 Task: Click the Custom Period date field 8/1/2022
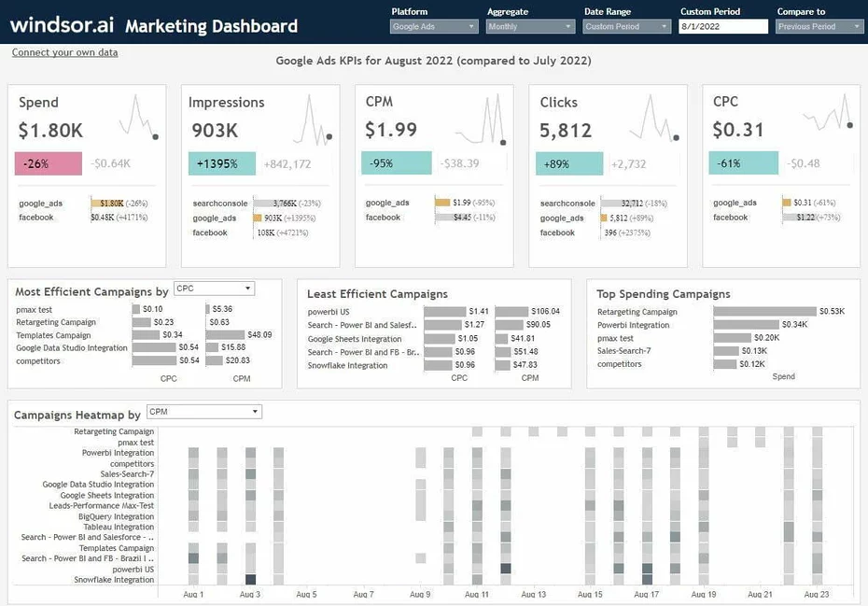[723, 26]
